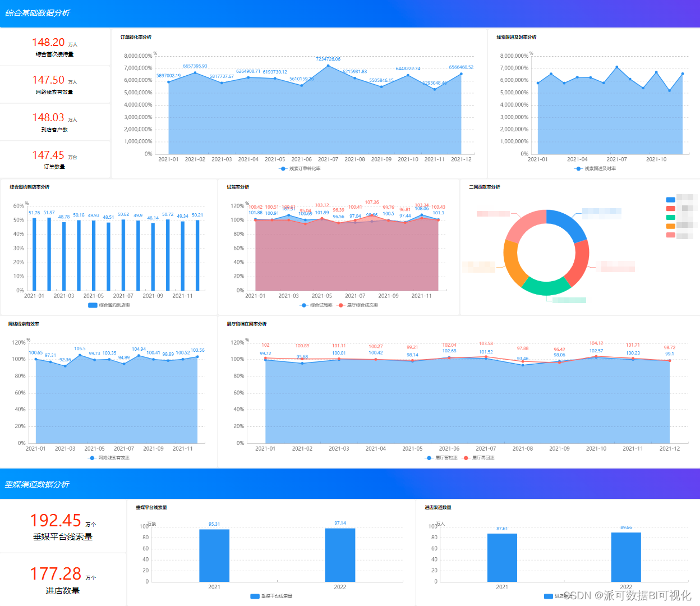Toggle the 展厅留档率 blue legend marker
This screenshot has width=700, height=606.
click(429, 458)
